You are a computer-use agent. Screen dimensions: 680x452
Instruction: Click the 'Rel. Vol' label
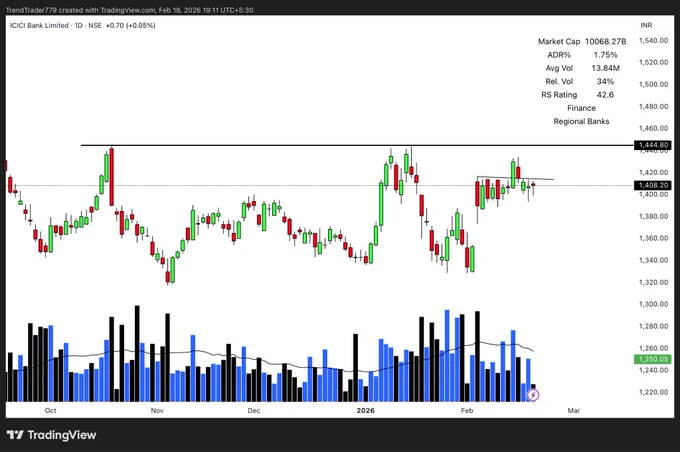[559, 82]
